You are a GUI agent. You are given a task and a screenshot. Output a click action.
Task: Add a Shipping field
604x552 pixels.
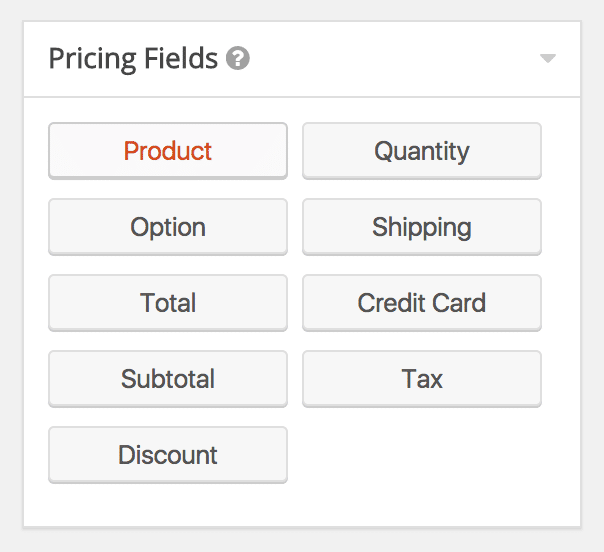pyautogui.click(x=422, y=227)
